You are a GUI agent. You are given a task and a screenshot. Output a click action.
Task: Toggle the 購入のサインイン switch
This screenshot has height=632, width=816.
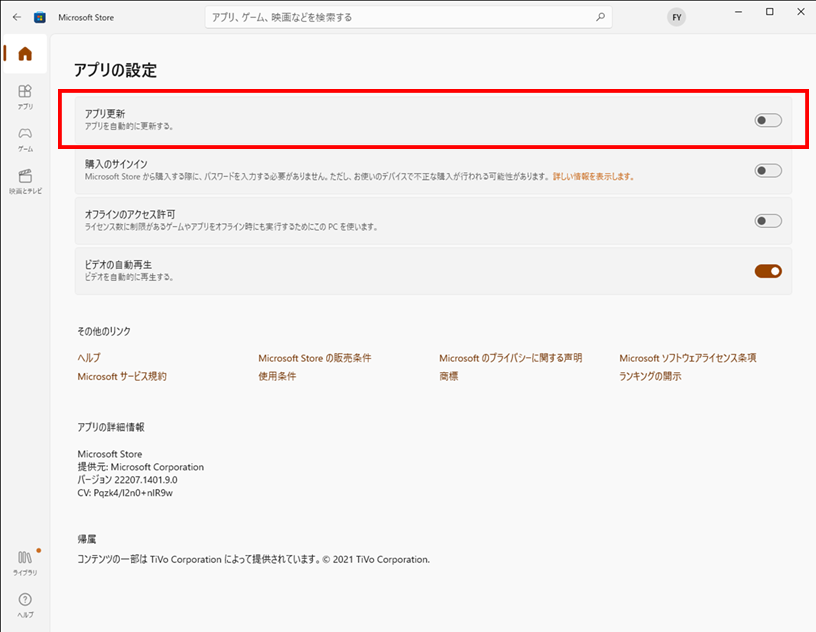(768, 171)
